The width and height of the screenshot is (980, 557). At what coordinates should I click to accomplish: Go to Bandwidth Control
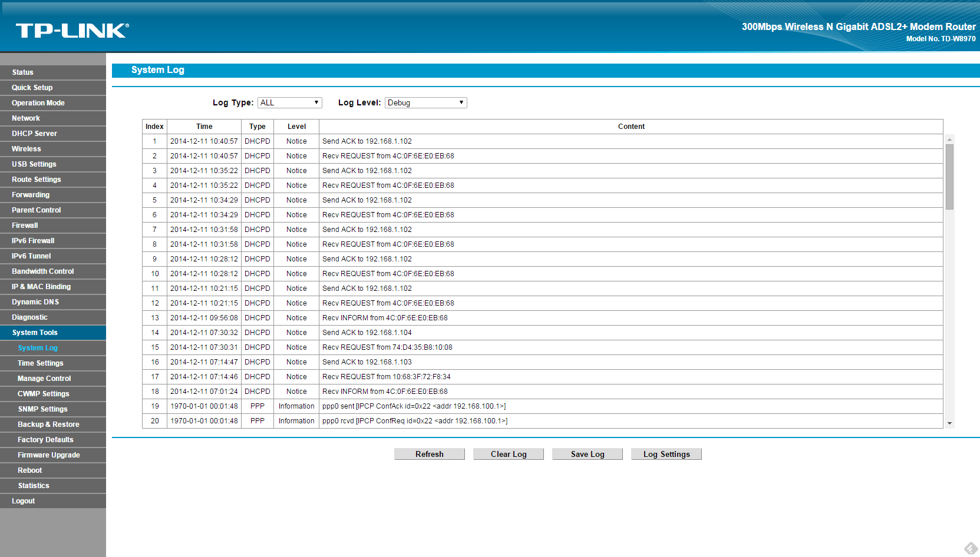(x=53, y=271)
